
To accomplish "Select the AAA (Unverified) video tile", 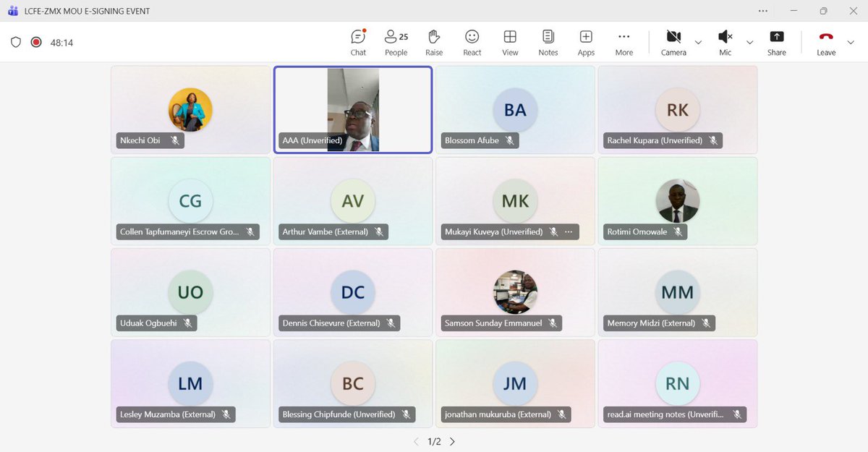I will (x=353, y=110).
